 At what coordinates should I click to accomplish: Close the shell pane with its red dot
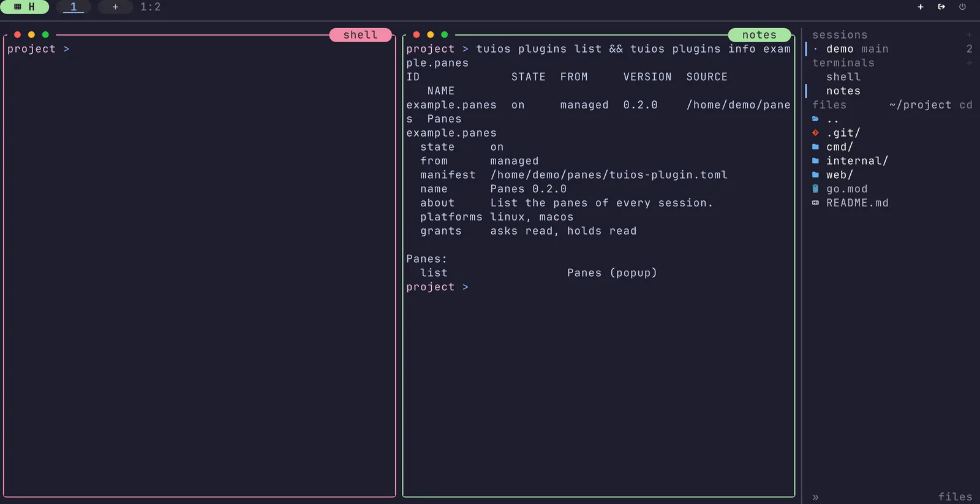(18, 35)
